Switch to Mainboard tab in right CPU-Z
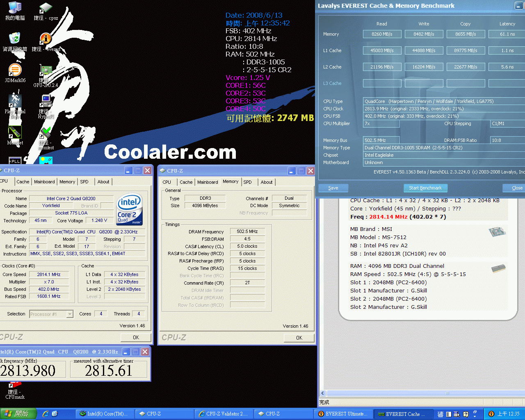This screenshot has height=420, width=525. pyautogui.click(x=208, y=182)
